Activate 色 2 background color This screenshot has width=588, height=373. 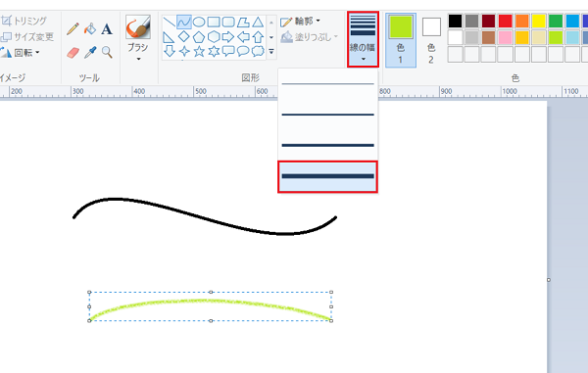(431, 40)
